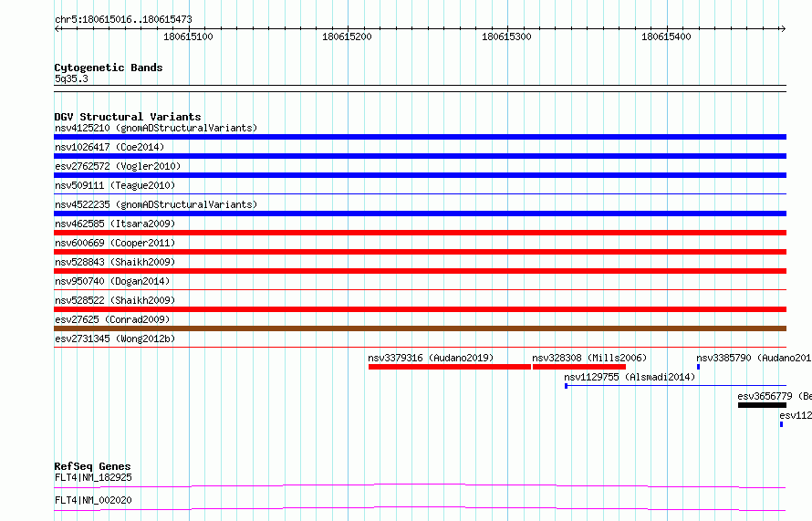Click the nsv328308 (Mills2006) label
812x521 pixels.
(589, 358)
